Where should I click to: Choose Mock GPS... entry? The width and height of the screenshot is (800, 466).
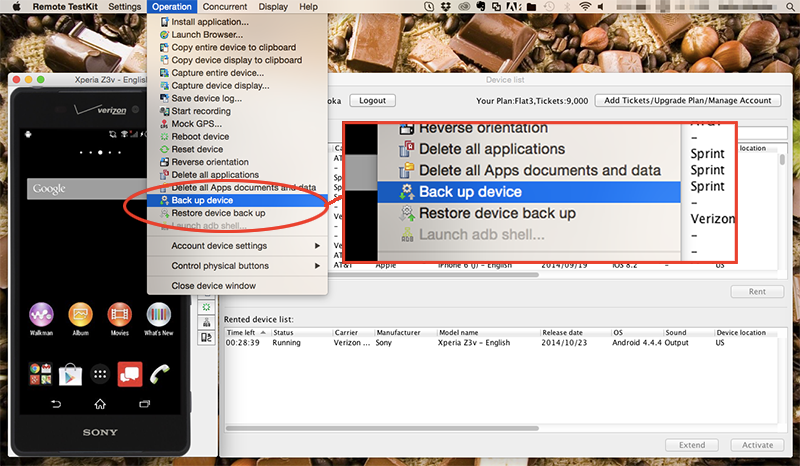(x=237, y=124)
